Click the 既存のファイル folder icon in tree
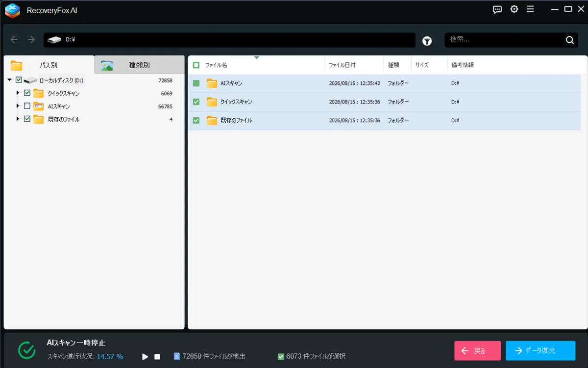 pyautogui.click(x=39, y=119)
